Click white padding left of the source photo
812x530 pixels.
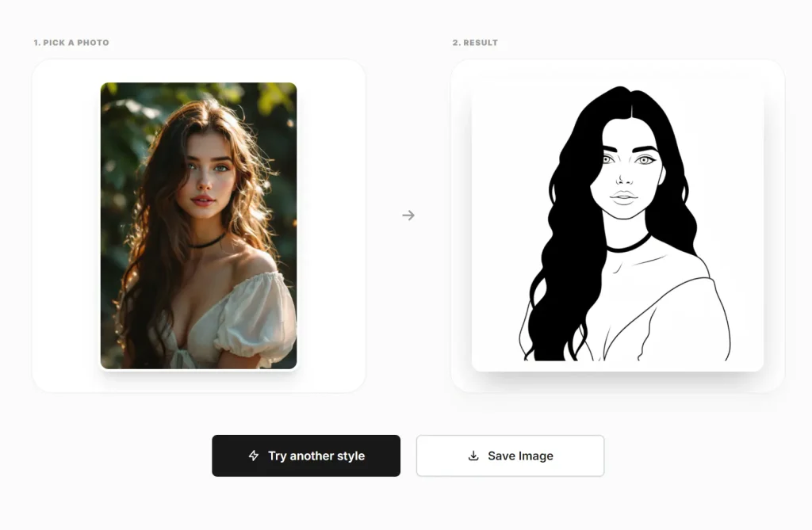[x=66, y=226]
